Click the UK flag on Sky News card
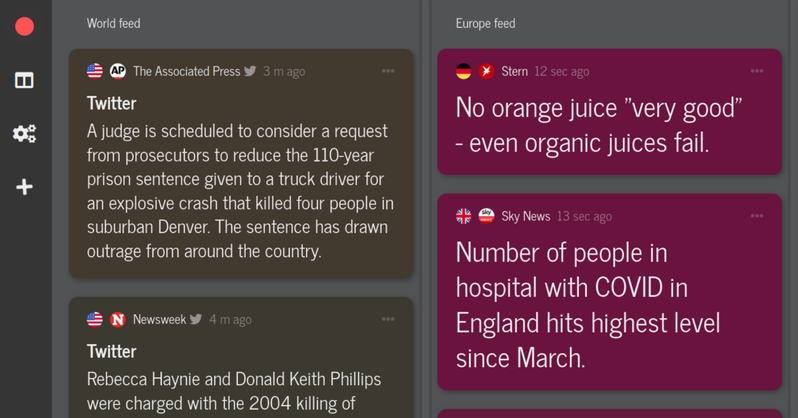798x418 pixels. click(x=464, y=215)
